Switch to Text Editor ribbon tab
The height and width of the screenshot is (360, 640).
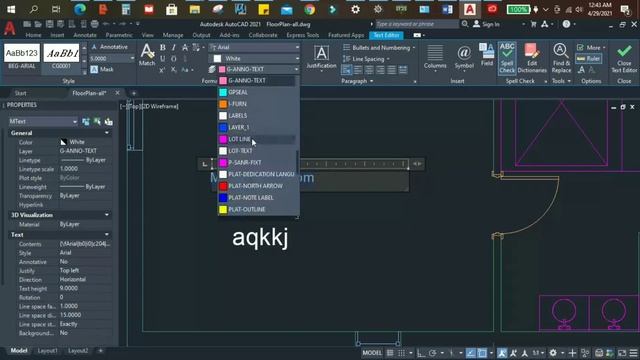[x=386, y=35]
